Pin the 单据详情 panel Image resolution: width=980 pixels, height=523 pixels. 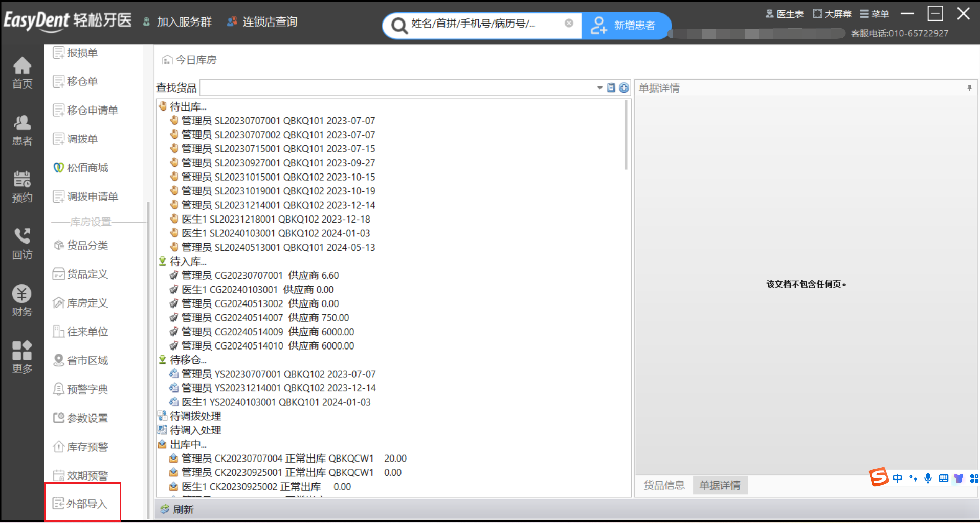pyautogui.click(x=969, y=88)
